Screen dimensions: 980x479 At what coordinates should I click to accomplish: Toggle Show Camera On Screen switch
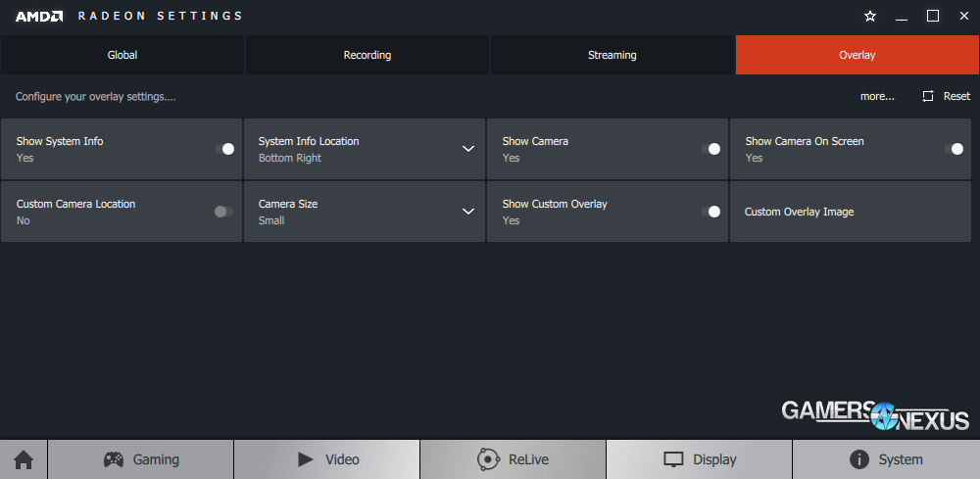click(x=954, y=149)
